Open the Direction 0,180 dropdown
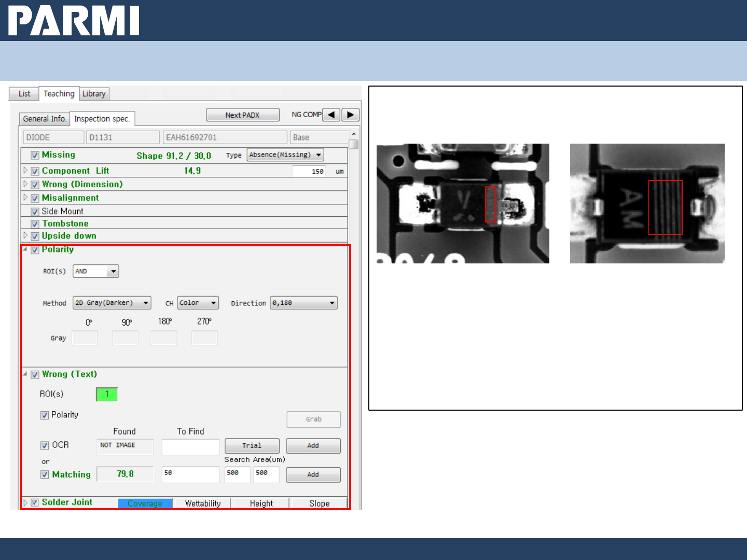The image size is (747, 560). coord(304,303)
